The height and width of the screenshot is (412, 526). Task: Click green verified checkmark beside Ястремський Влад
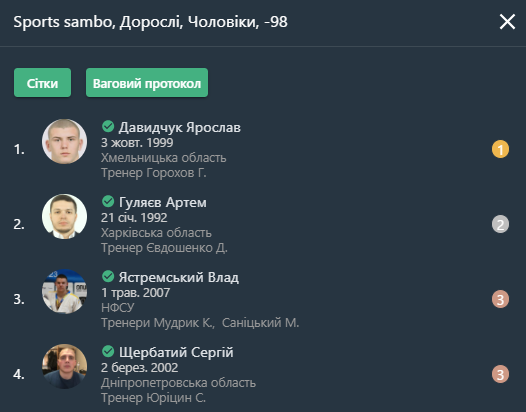[108, 276]
